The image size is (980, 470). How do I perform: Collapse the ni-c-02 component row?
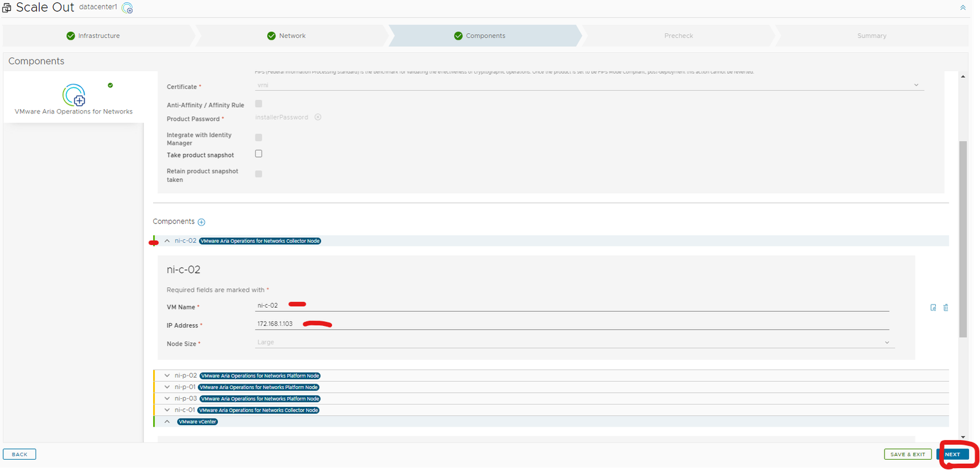tap(167, 241)
